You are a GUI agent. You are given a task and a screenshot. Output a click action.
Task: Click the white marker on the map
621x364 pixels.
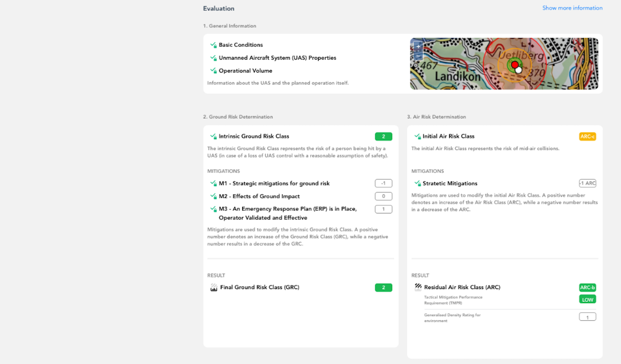tap(519, 70)
